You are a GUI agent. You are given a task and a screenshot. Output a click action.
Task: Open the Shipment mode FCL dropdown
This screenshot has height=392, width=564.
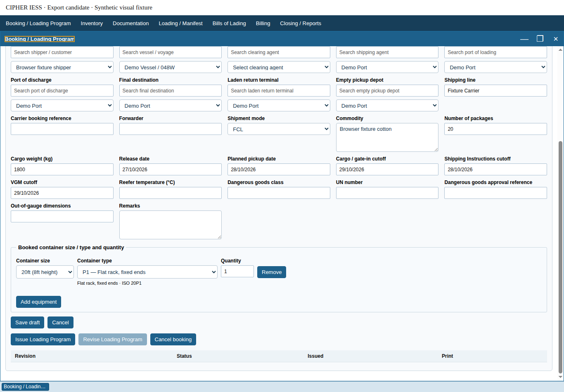coord(279,129)
